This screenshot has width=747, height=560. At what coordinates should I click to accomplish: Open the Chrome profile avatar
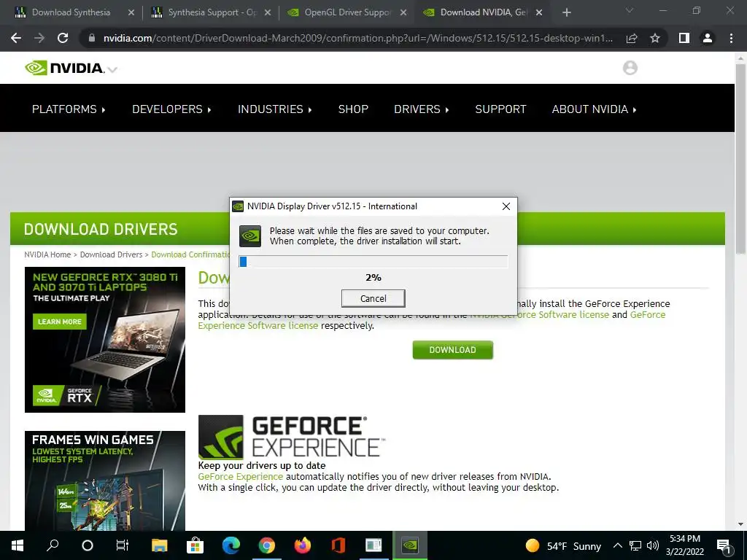pos(708,38)
